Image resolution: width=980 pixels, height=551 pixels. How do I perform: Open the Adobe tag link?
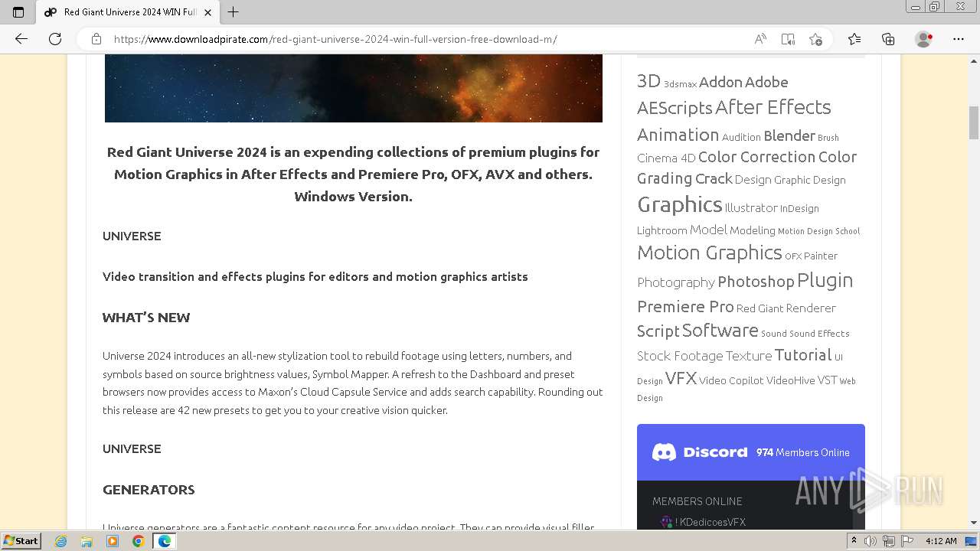766,82
